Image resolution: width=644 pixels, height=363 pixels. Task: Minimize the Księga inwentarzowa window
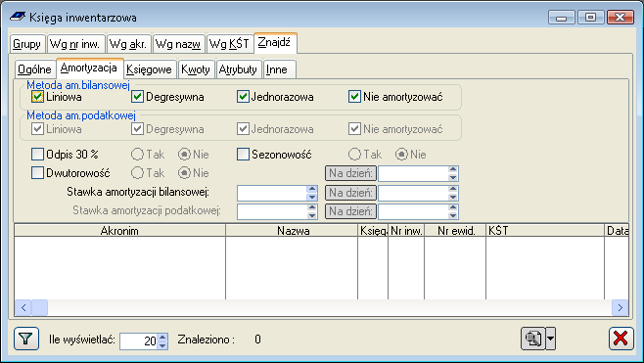tap(561, 18)
